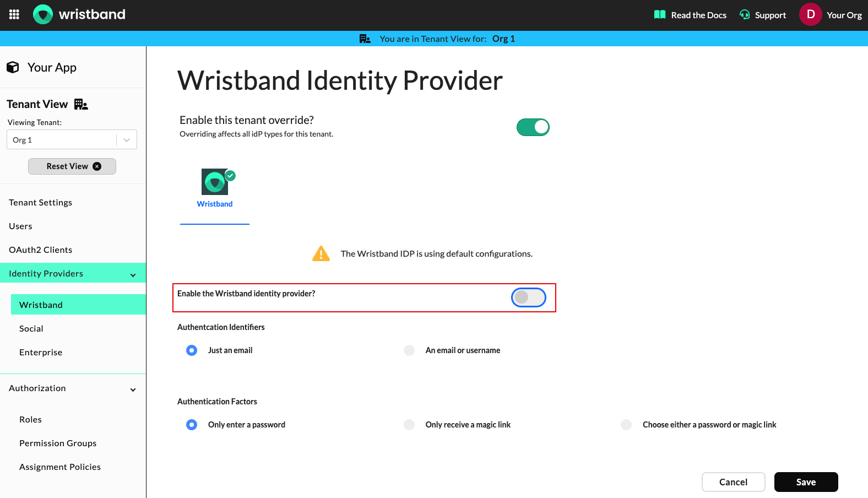Enable the Wristband identity provider toggle
Image resolution: width=868 pixels, height=498 pixels.
pyautogui.click(x=529, y=297)
